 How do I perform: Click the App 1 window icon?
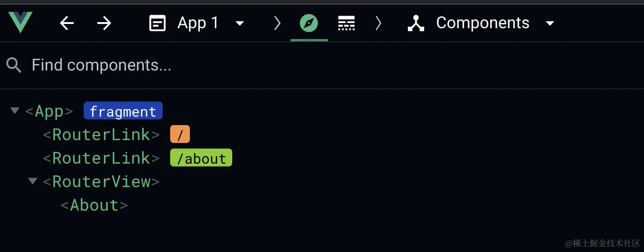pyautogui.click(x=157, y=23)
